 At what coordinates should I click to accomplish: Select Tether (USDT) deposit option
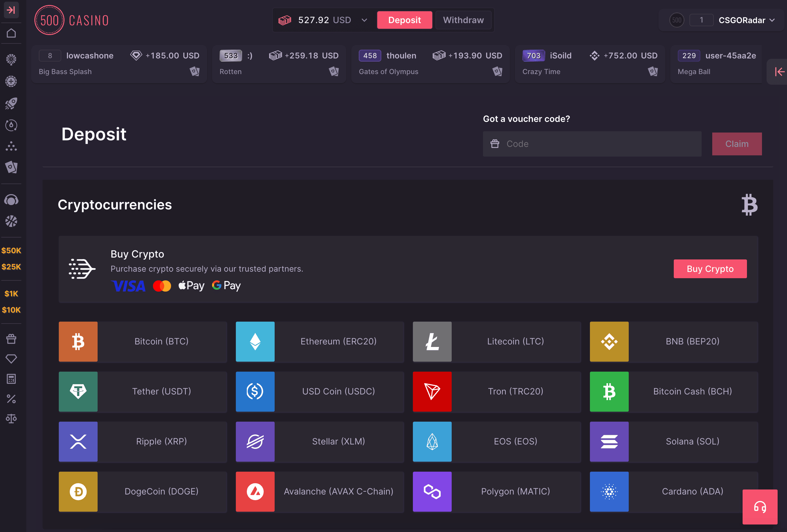pos(143,392)
